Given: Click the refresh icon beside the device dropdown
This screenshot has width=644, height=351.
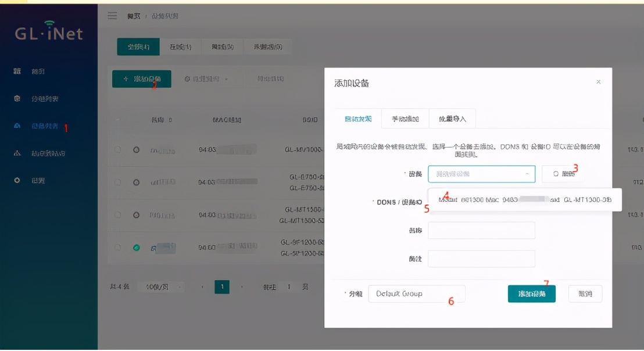Looking at the screenshot, I should click(561, 173).
